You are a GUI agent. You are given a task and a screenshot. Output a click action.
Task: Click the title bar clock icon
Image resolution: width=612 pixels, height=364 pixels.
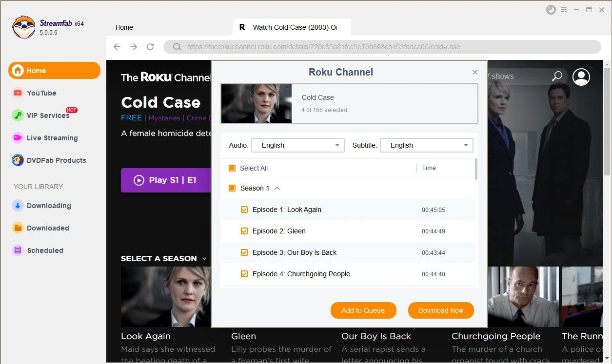click(x=551, y=10)
